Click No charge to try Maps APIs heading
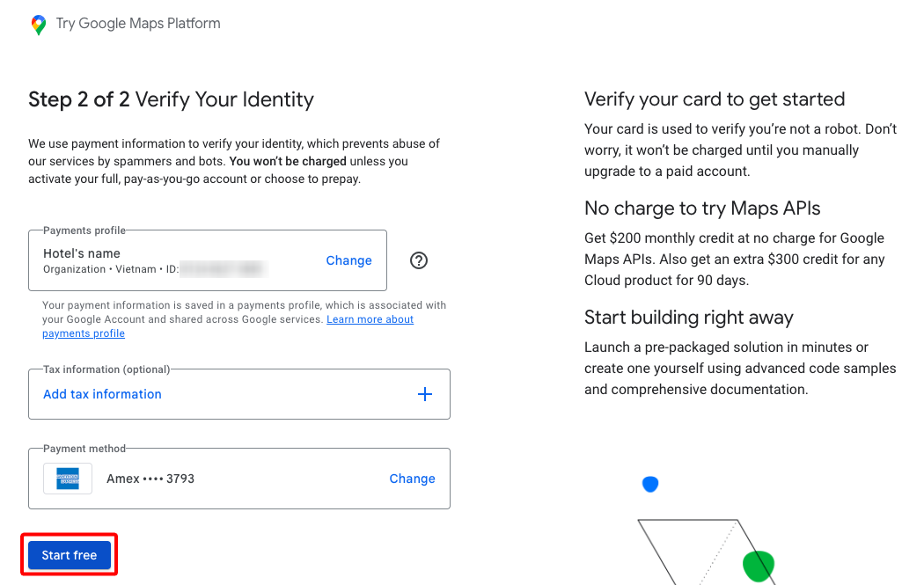 point(702,208)
